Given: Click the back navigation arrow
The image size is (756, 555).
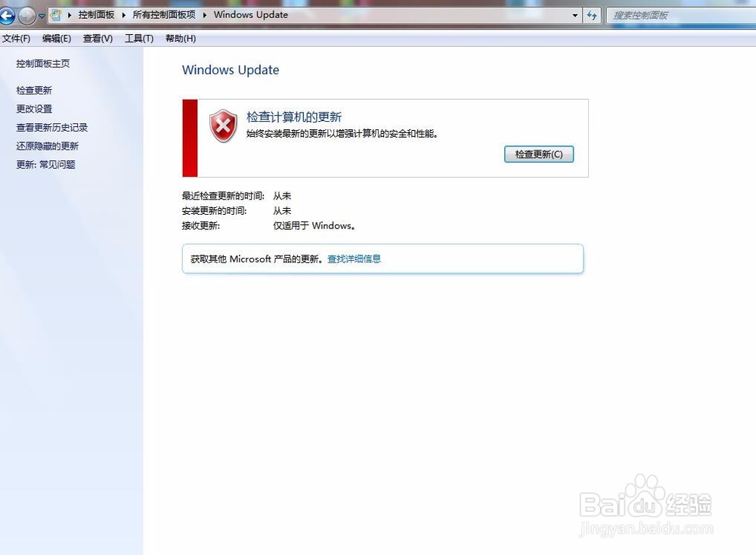Looking at the screenshot, I should click(8, 15).
